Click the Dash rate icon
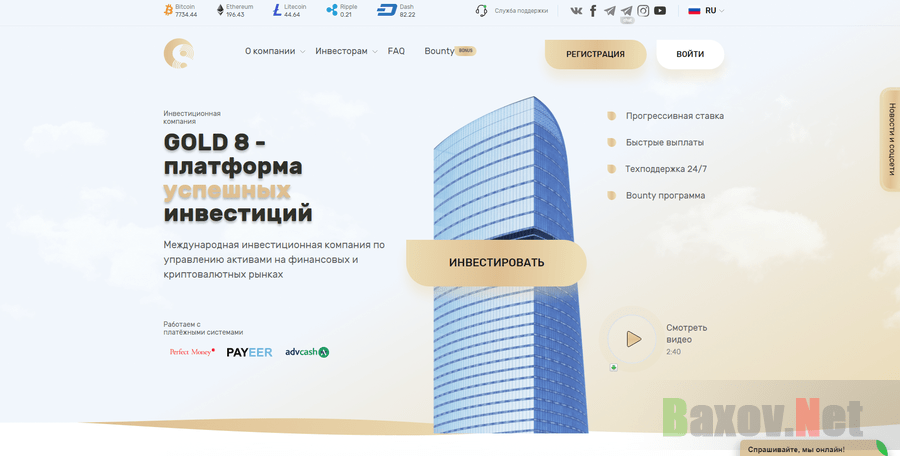Image resolution: width=900 pixels, height=456 pixels. pos(387,10)
